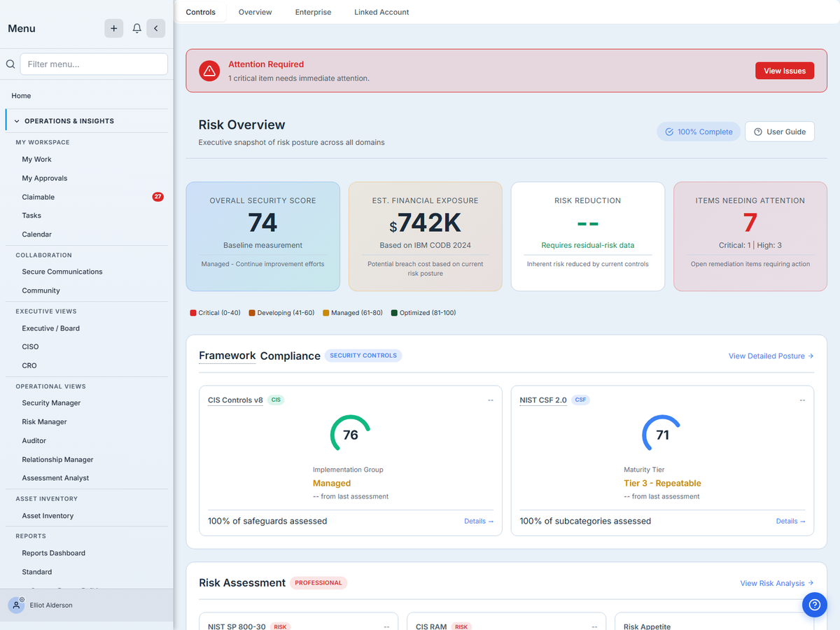Click the View Issues button
The width and height of the screenshot is (840, 630).
click(x=785, y=71)
